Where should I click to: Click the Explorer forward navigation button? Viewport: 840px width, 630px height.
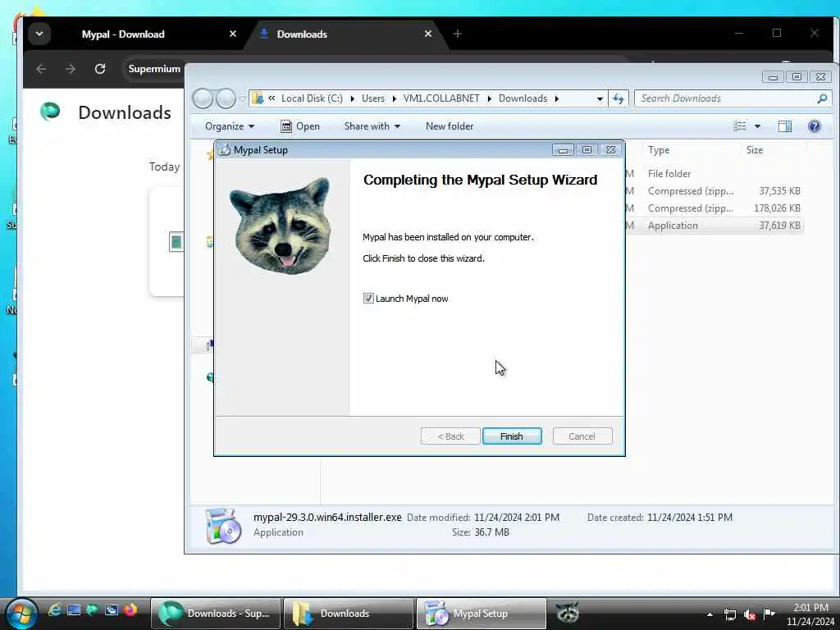[x=226, y=98]
